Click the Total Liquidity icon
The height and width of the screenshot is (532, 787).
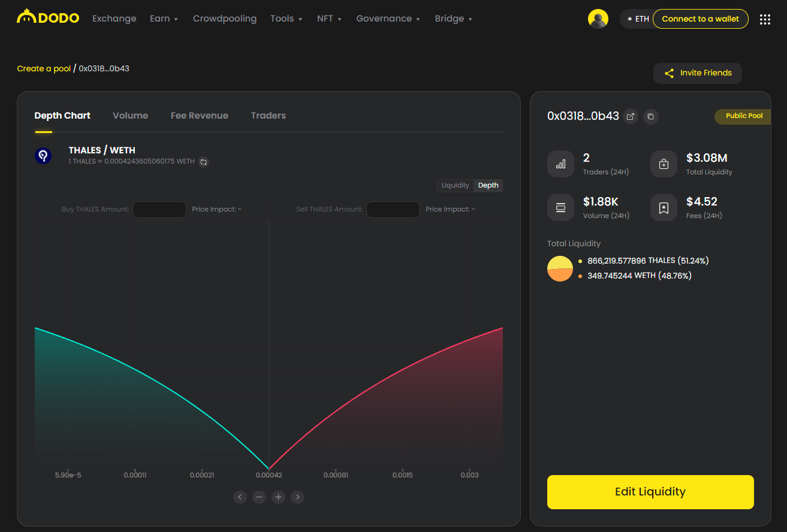[x=664, y=164]
